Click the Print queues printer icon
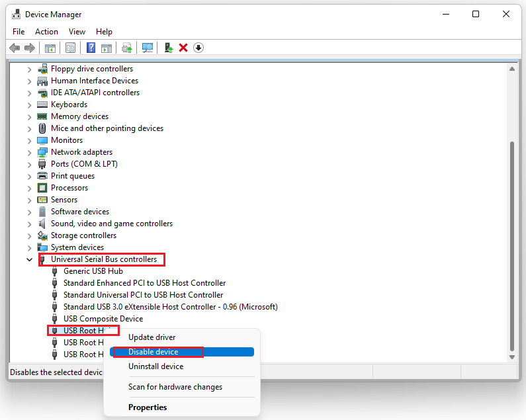The height and width of the screenshot is (420, 526). click(42, 176)
